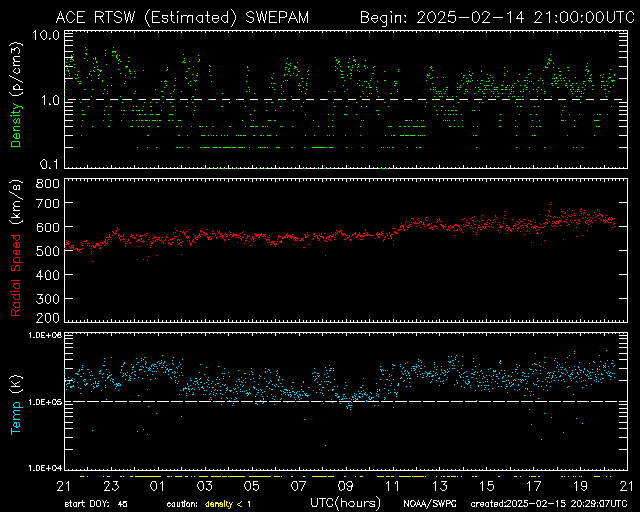Click the '300' speed axis value

click(47, 299)
